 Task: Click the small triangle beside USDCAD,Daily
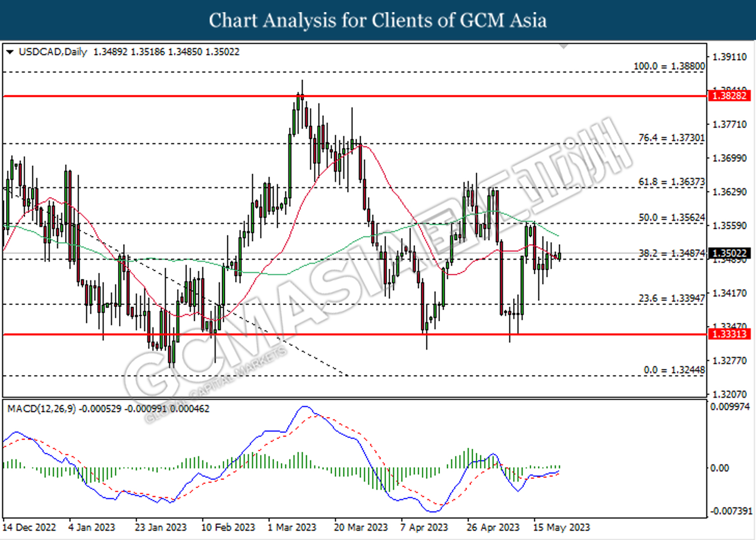coord(10,52)
